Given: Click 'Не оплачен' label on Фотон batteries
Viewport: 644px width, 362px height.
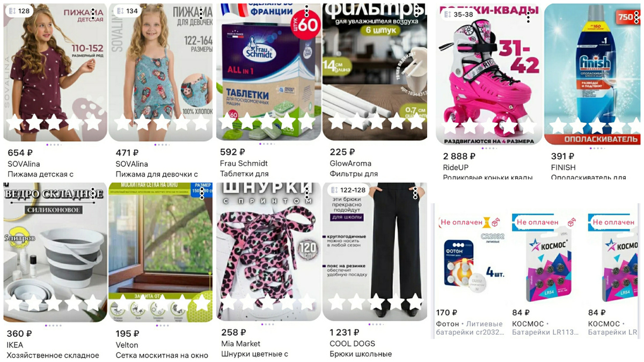Looking at the screenshot, I should [461, 222].
